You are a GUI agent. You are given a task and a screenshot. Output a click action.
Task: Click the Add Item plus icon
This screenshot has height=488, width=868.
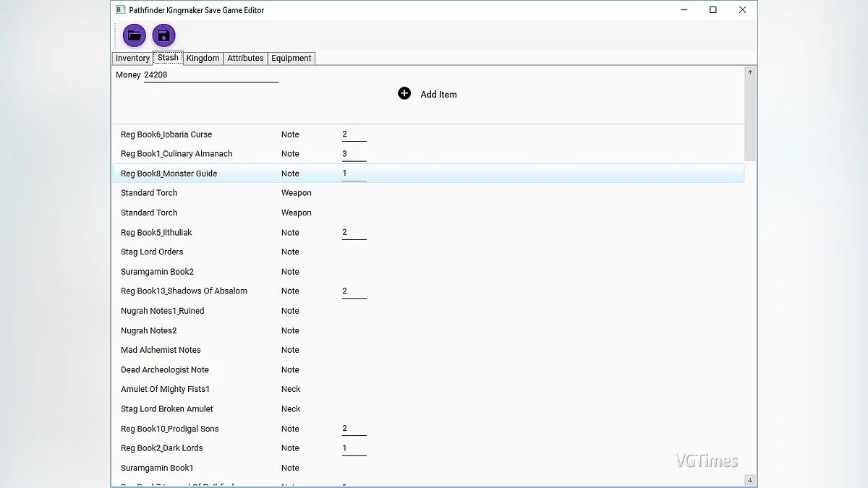404,93
